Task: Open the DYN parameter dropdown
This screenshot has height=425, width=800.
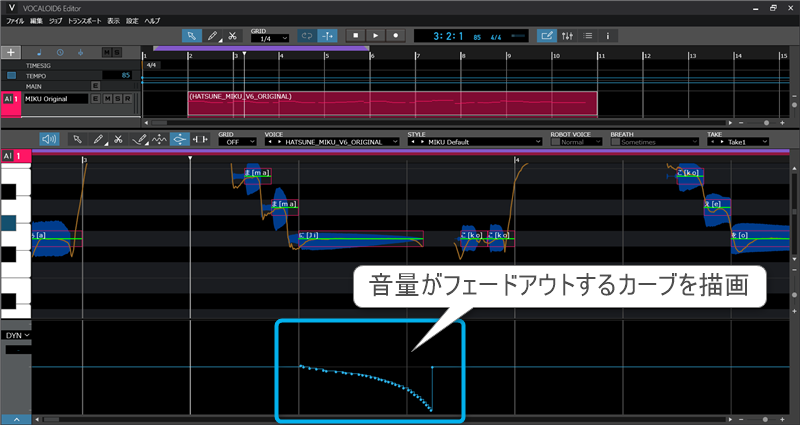Action: 17,335
